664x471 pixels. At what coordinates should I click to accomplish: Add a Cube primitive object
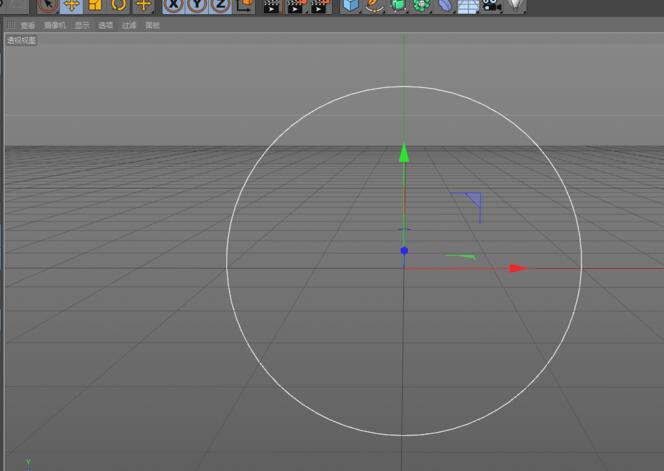pyautogui.click(x=350, y=5)
